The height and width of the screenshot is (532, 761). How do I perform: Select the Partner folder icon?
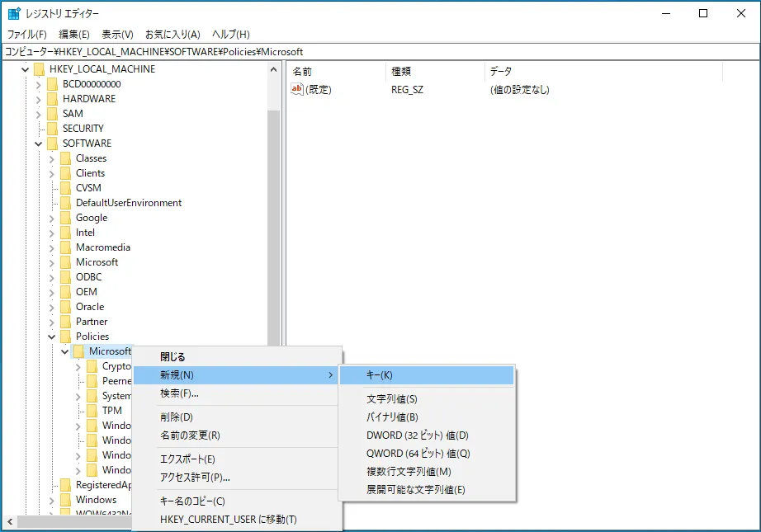[x=65, y=322]
